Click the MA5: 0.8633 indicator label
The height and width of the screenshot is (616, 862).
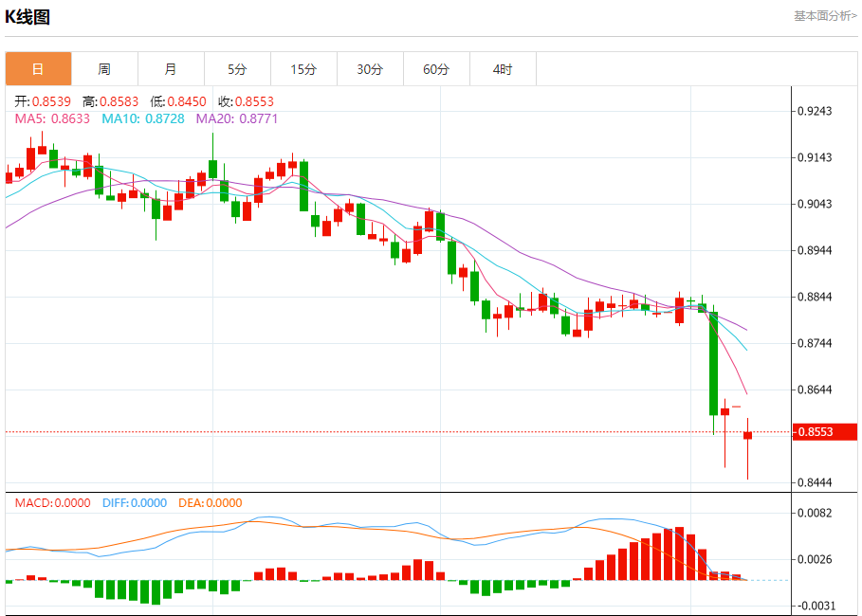point(52,118)
